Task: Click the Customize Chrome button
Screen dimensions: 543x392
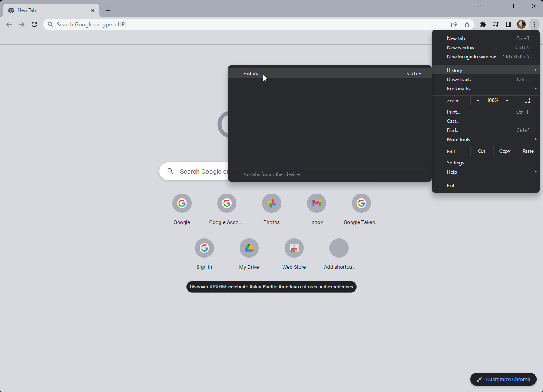Action: click(x=503, y=379)
